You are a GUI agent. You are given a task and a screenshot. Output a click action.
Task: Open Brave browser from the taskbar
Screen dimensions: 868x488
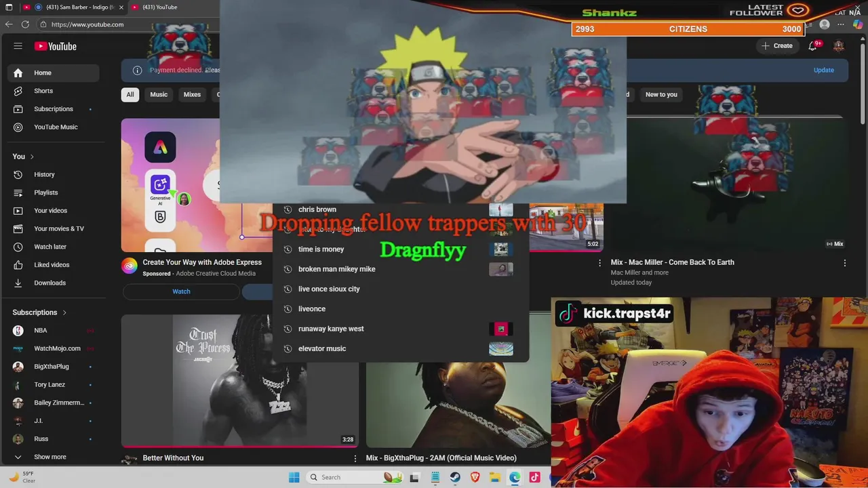pos(475,477)
